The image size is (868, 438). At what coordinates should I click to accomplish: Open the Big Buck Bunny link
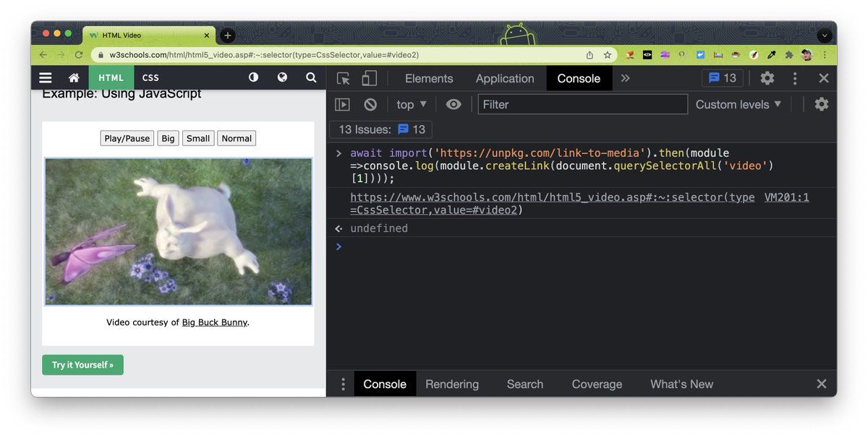coord(214,322)
